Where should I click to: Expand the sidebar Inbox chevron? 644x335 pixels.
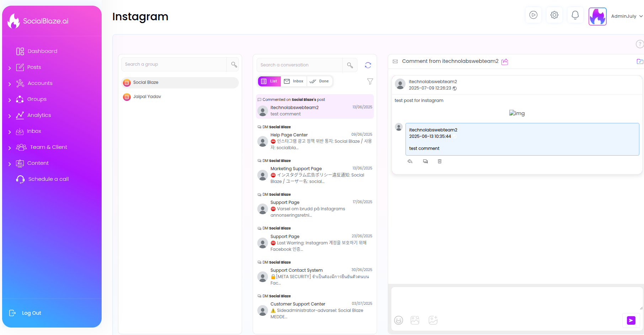(10, 132)
